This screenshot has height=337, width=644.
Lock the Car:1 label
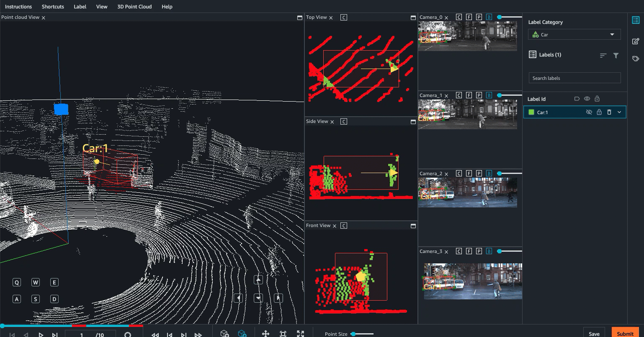click(599, 112)
